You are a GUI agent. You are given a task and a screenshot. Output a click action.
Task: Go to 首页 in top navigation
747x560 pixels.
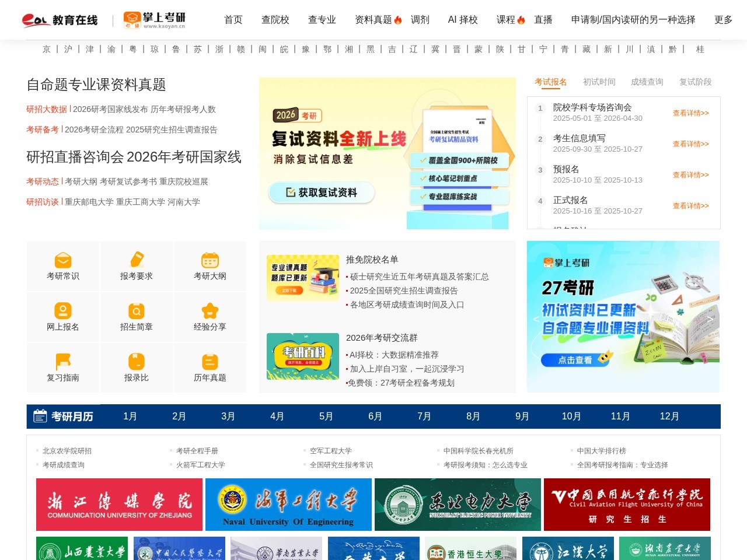pos(233,20)
